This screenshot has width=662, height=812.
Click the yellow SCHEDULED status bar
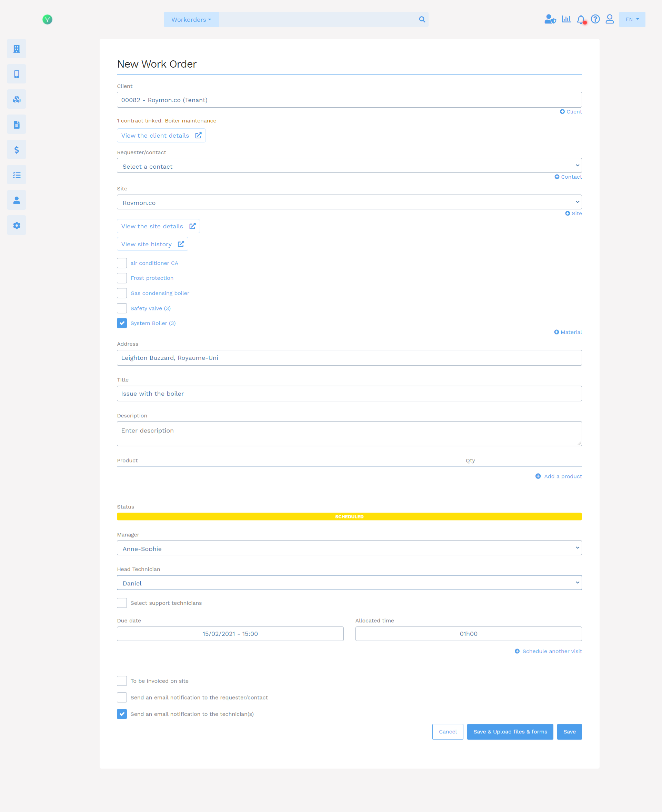pos(349,516)
